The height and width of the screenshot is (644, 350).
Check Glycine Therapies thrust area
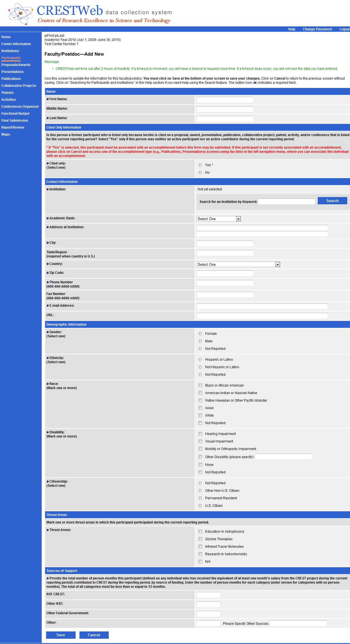pos(200,539)
